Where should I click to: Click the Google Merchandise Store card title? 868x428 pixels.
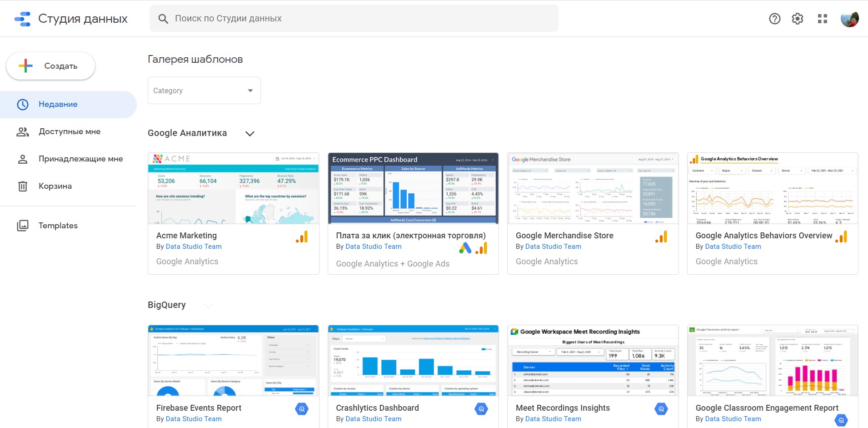tap(564, 236)
